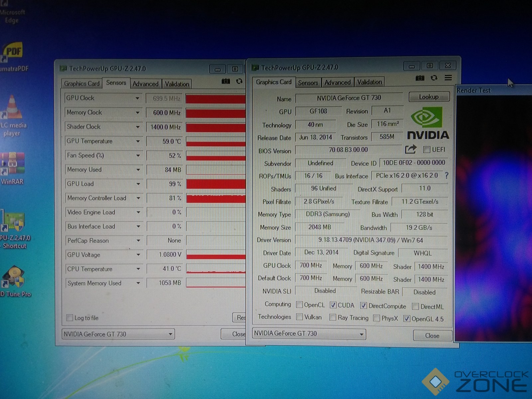Expand the GPU Voltage sensor dropdown

(x=138, y=255)
